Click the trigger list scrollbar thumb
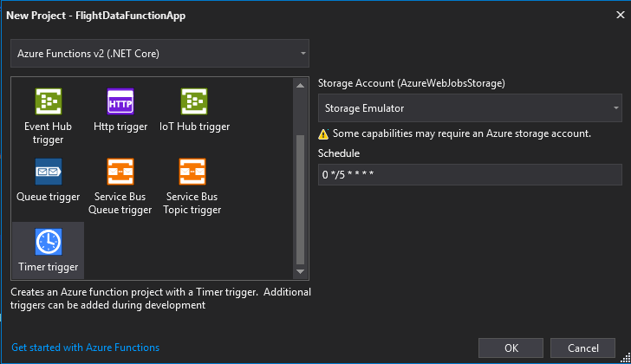The width and height of the screenshot is (631, 364). pos(300,199)
